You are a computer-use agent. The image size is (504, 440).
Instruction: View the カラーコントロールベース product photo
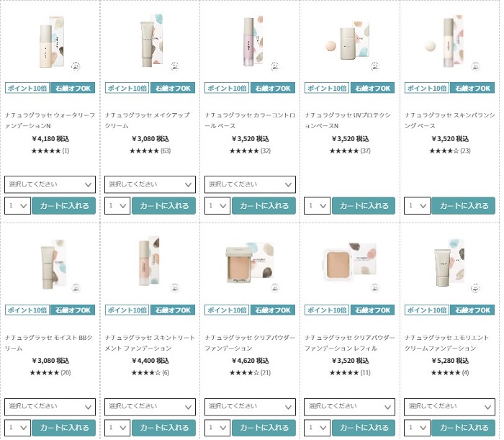click(250, 43)
